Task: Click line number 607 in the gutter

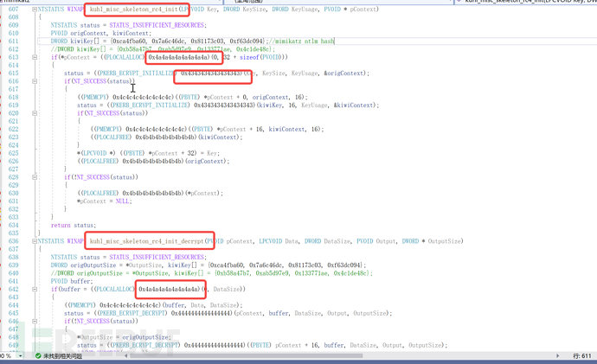Action: [x=13, y=10]
